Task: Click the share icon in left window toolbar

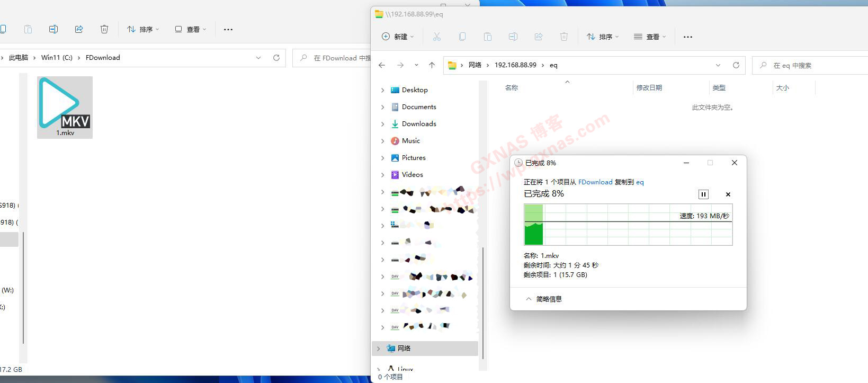Action: [x=79, y=29]
